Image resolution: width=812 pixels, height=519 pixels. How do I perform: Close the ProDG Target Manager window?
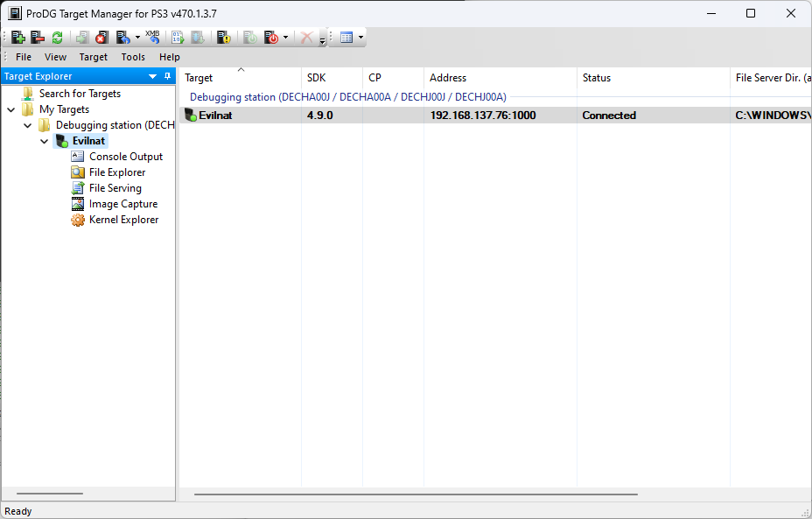coord(791,13)
